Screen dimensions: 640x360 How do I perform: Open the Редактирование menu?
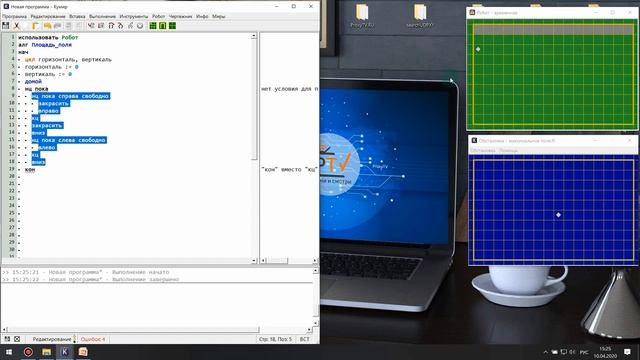(x=48, y=16)
